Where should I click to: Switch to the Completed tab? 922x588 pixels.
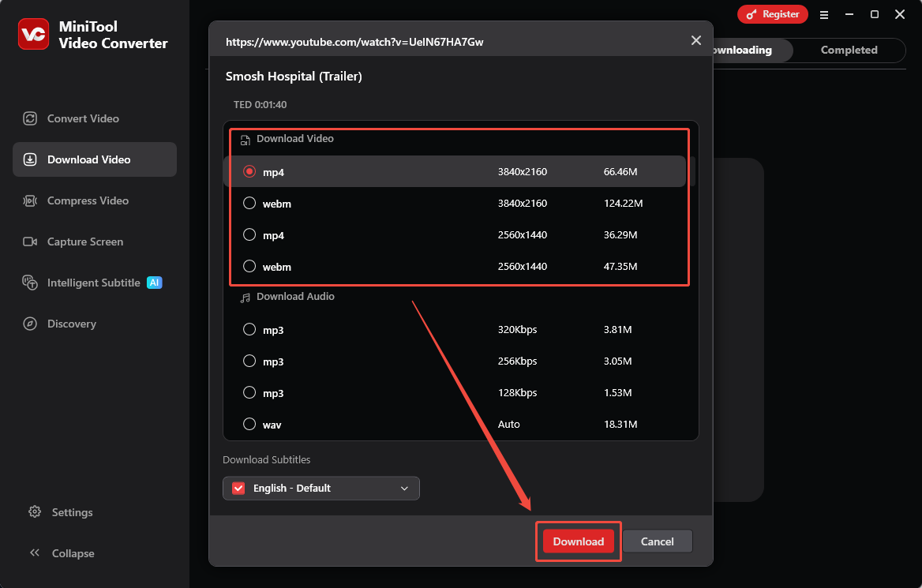[x=849, y=50]
